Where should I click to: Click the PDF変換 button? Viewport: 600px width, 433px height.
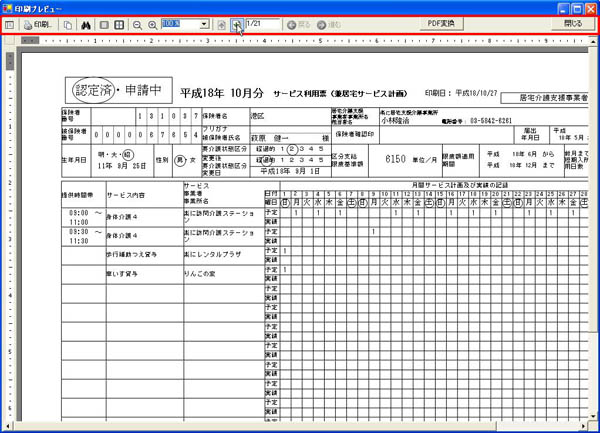pos(441,24)
